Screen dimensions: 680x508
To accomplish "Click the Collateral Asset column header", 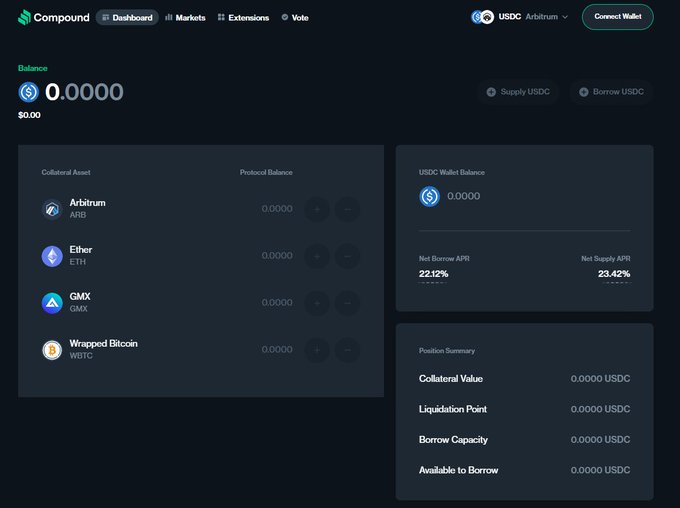I will click(x=66, y=172).
